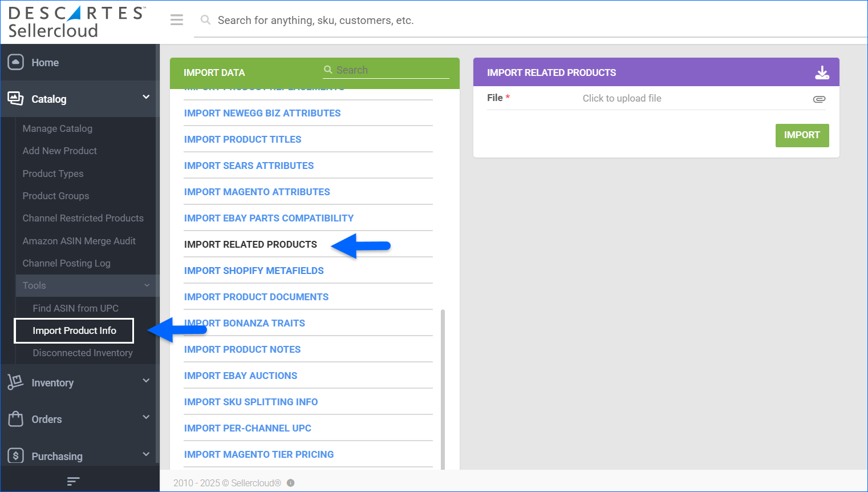Viewport: 868px width, 492px height.
Task: Click the paperclip attach file icon
Action: pyautogui.click(x=819, y=99)
